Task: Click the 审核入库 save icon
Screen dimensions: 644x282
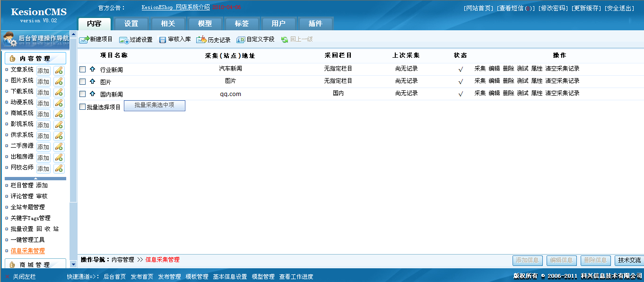Action: point(163,40)
